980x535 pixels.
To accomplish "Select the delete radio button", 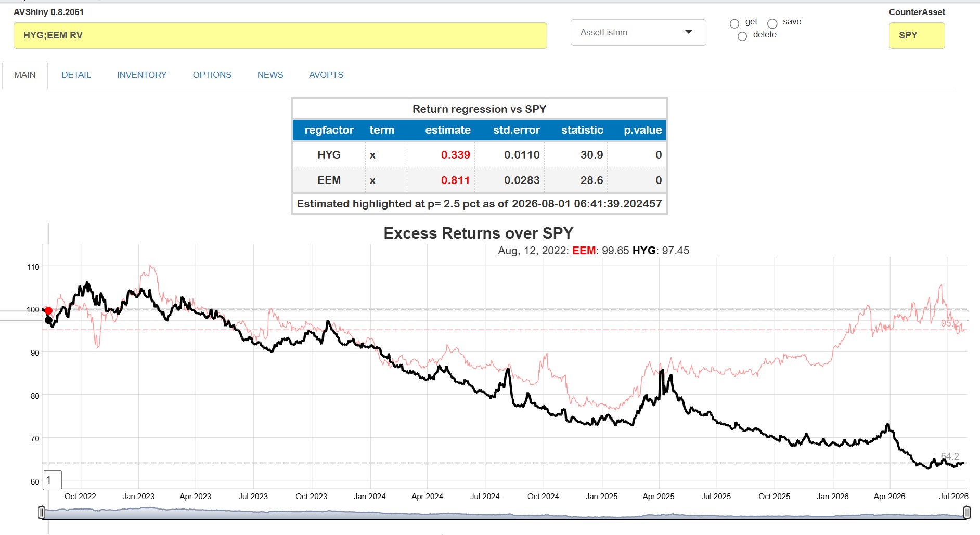I will tap(742, 36).
